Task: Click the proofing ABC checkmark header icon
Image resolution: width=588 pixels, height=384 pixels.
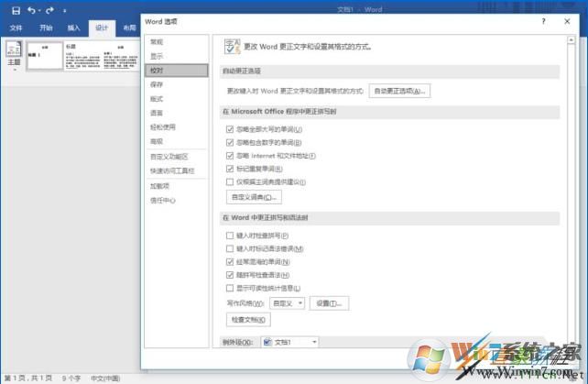Action: 231,45
